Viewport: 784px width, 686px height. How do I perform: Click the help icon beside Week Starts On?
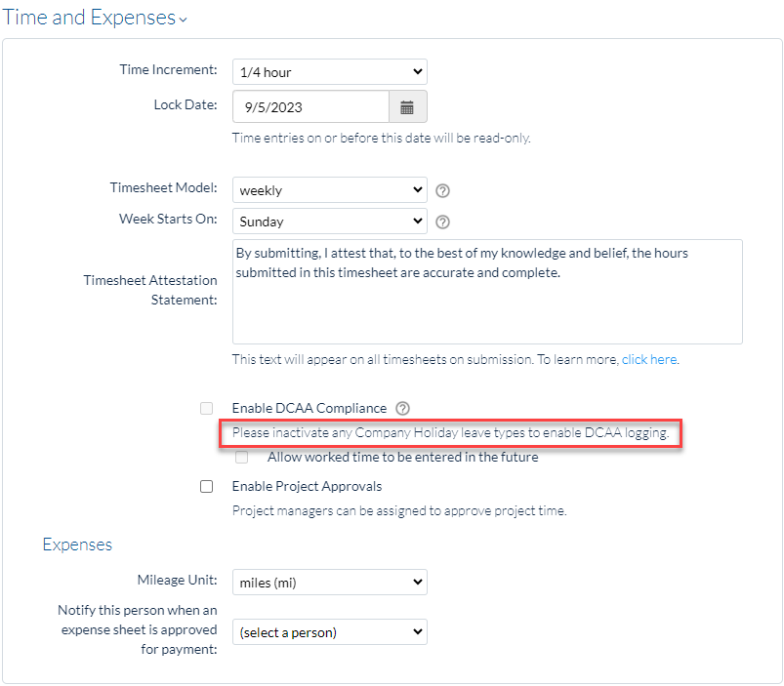pos(442,221)
